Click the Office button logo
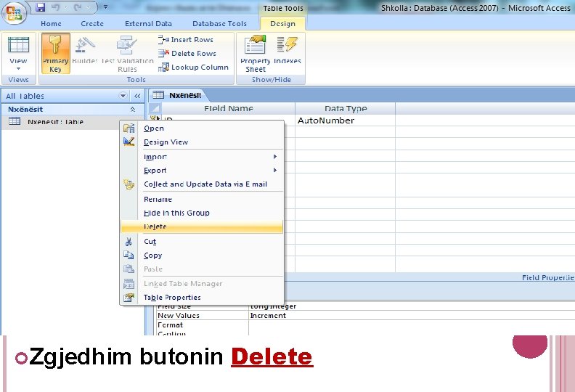The height and width of the screenshot is (392, 575). click(14, 13)
